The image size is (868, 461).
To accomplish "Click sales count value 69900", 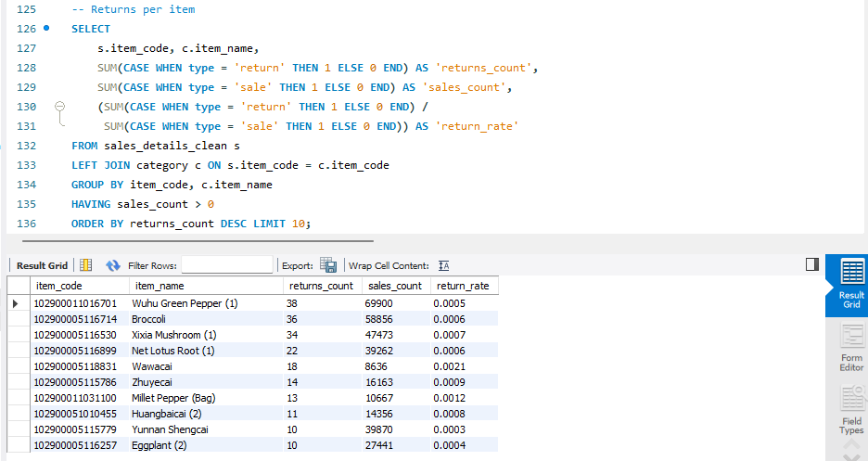I will (396, 303).
